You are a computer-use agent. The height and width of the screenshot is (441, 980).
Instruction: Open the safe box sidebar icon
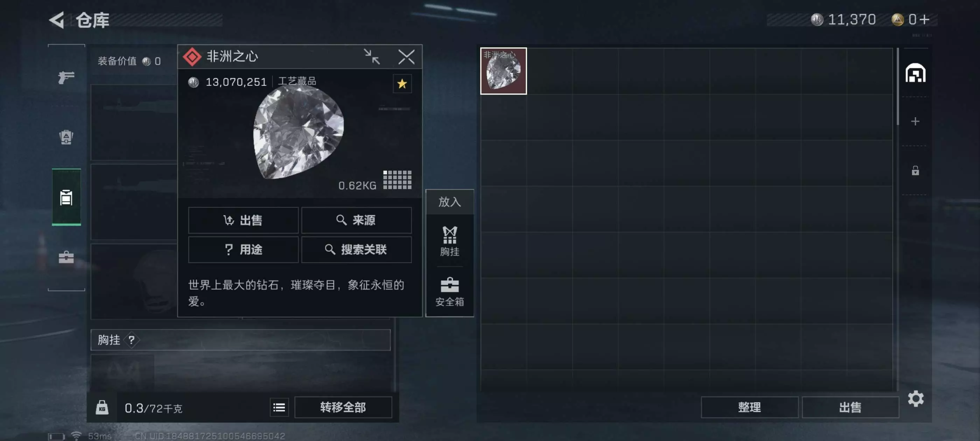66,257
